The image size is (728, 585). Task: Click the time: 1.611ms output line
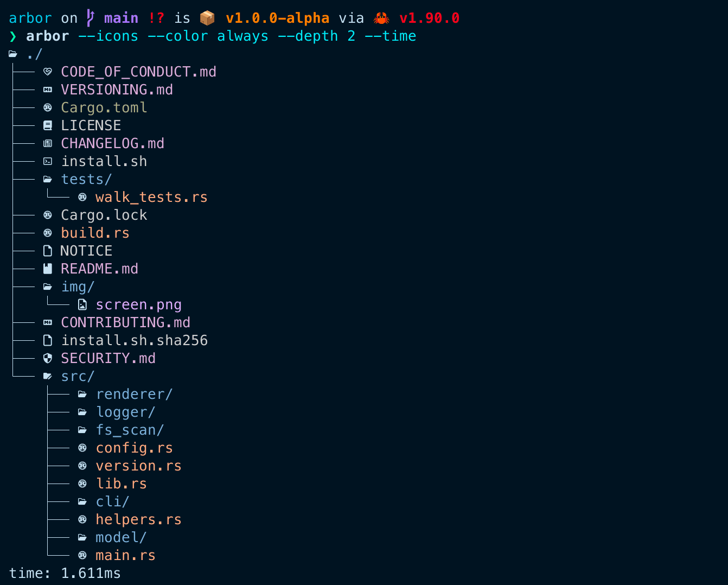(x=65, y=573)
